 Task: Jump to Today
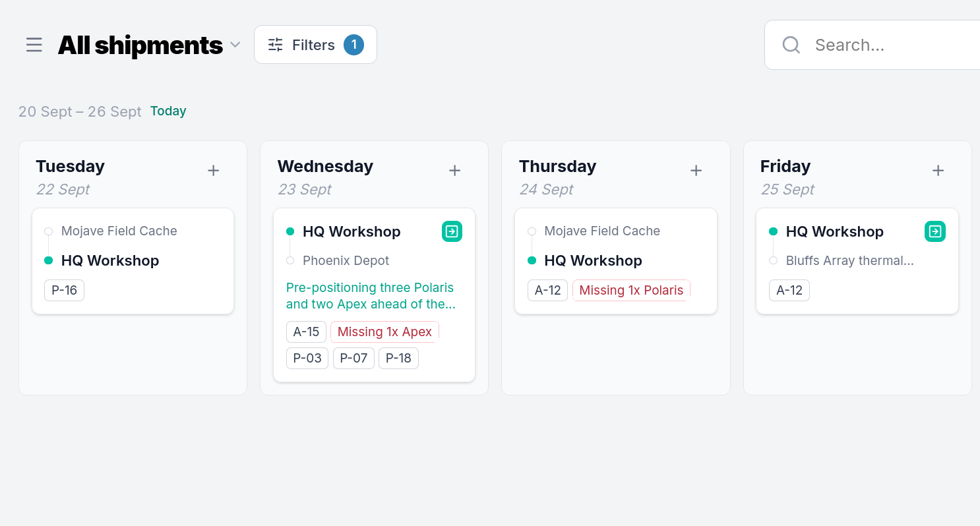tap(168, 111)
